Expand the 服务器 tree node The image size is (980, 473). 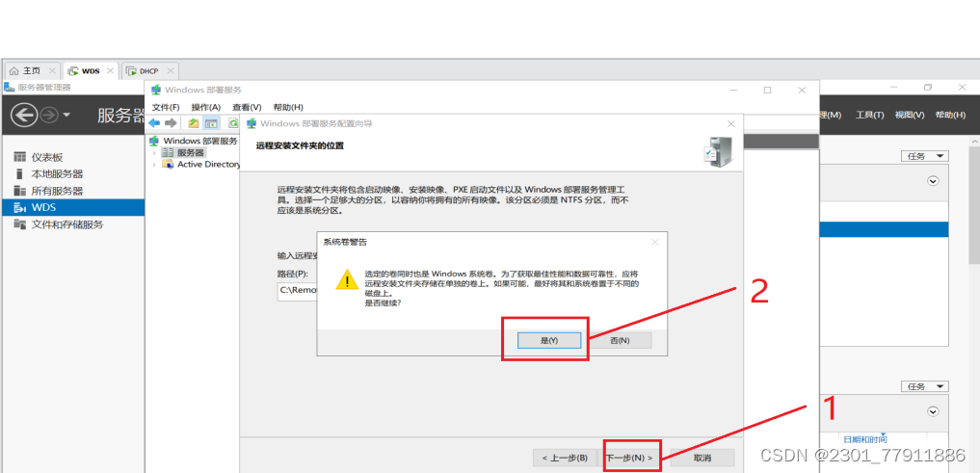coord(154,152)
